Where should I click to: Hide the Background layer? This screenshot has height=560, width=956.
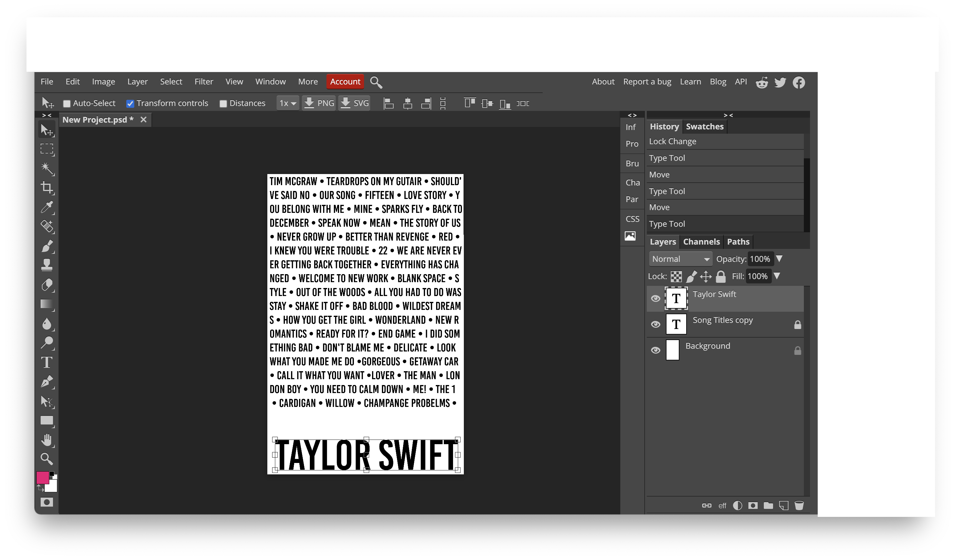click(x=655, y=350)
